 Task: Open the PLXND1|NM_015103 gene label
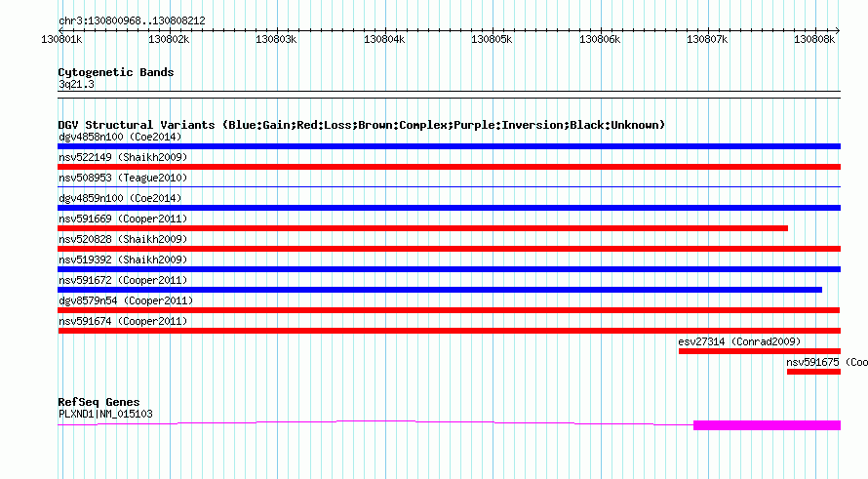[105, 414]
